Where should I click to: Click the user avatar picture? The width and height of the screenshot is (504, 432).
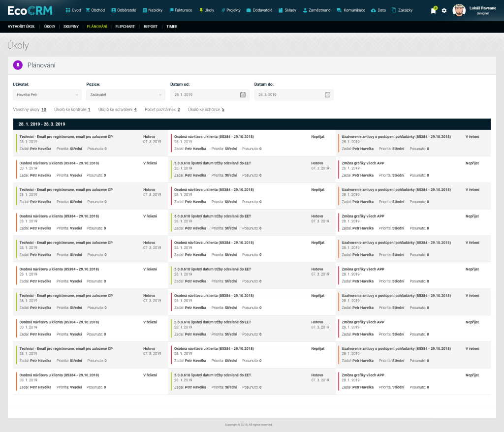(x=459, y=10)
